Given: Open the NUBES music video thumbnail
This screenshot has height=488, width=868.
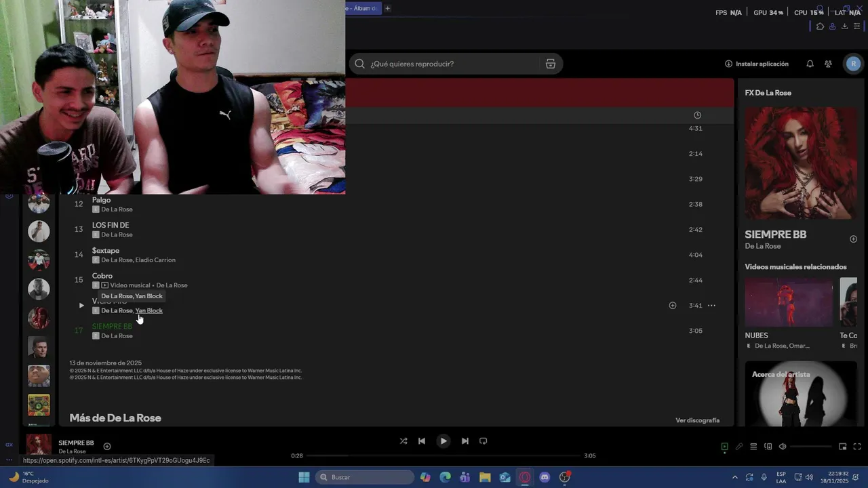Looking at the screenshot, I should tap(789, 302).
